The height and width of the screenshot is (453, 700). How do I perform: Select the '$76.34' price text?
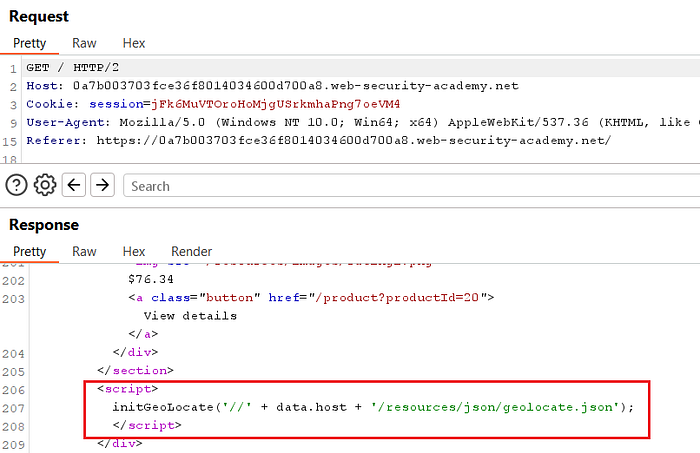click(151, 279)
